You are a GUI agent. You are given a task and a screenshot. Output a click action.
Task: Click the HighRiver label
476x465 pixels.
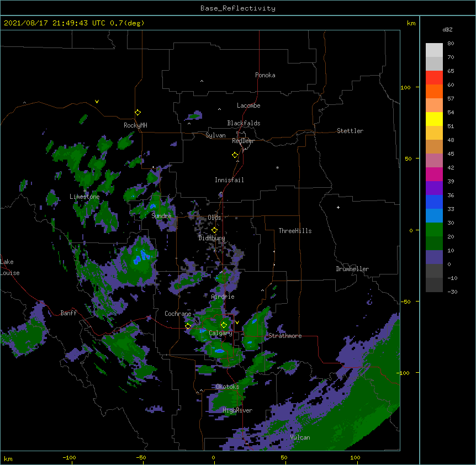pyautogui.click(x=237, y=410)
